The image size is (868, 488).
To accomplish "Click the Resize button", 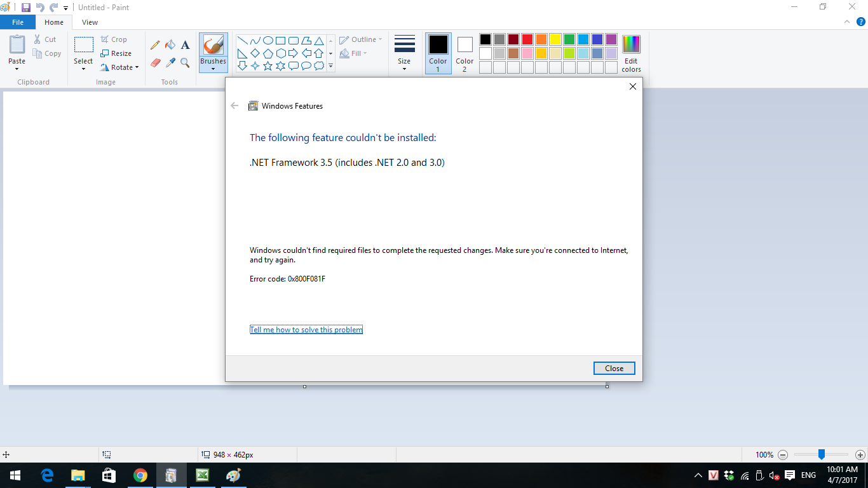I will [116, 53].
